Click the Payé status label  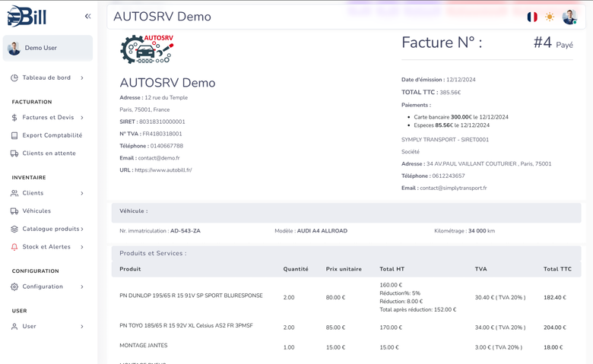tap(564, 45)
